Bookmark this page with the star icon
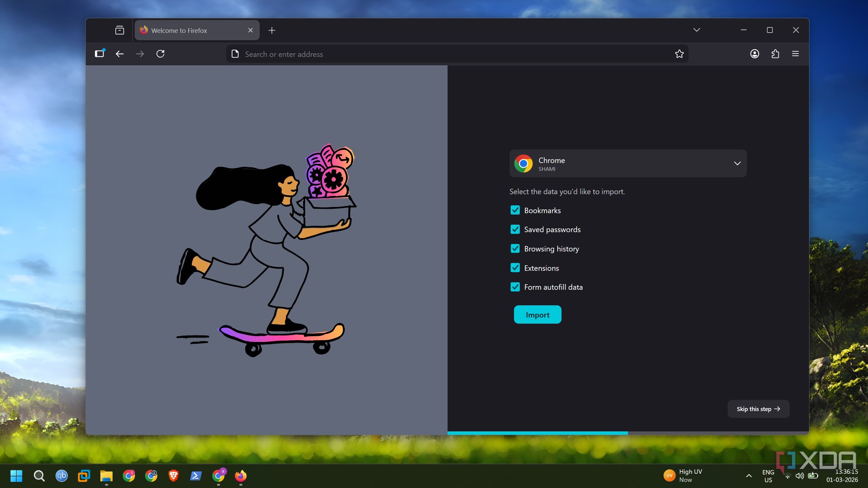Image resolution: width=868 pixels, height=488 pixels. tap(679, 54)
